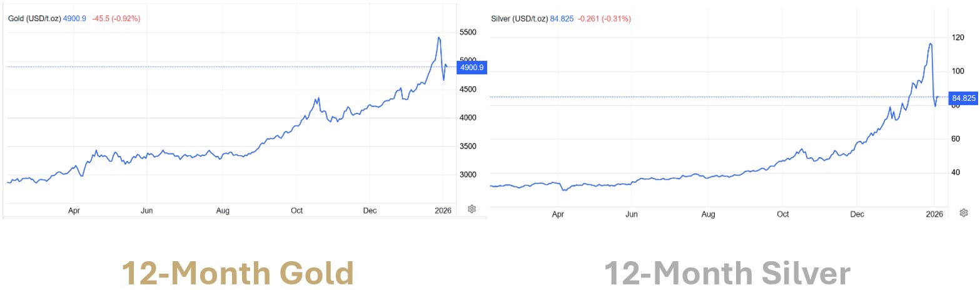The height and width of the screenshot is (290, 980).
Task: Click Aug on the gold chart time axis
Action: (223, 211)
